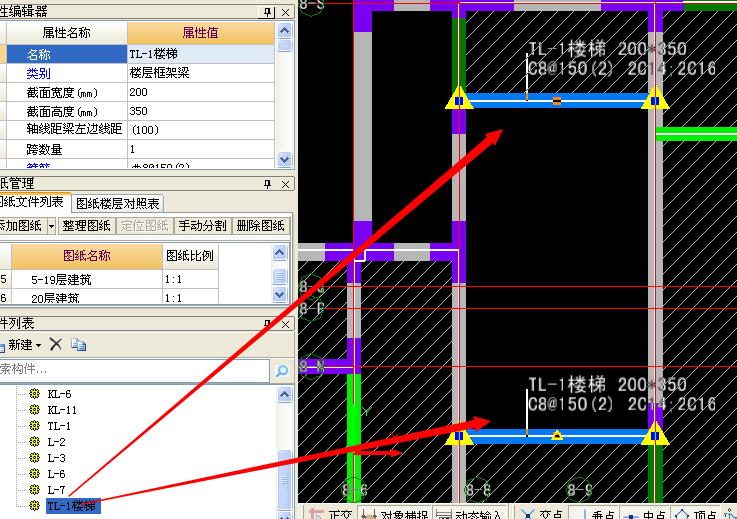Click the 名称 value TL-1楼梯 cell
Screen dimensions: 737x519
tap(201, 54)
